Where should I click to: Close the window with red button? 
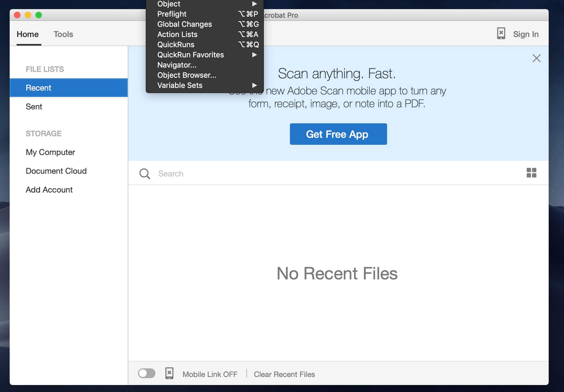click(17, 15)
